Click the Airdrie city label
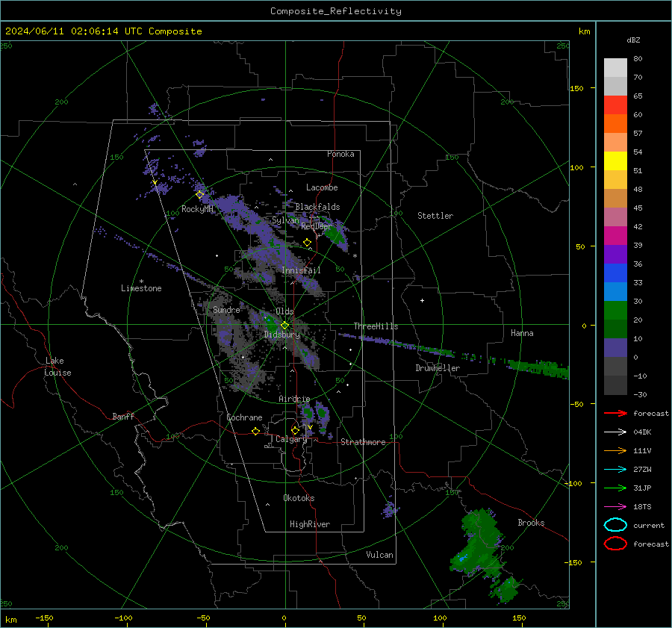 pos(294,399)
